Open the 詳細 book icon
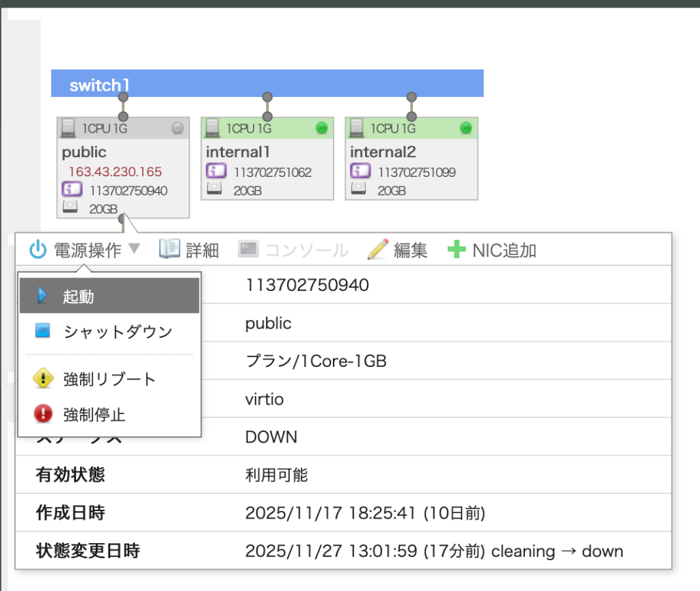Image resolution: width=700 pixels, height=591 pixels. click(x=169, y=249)
